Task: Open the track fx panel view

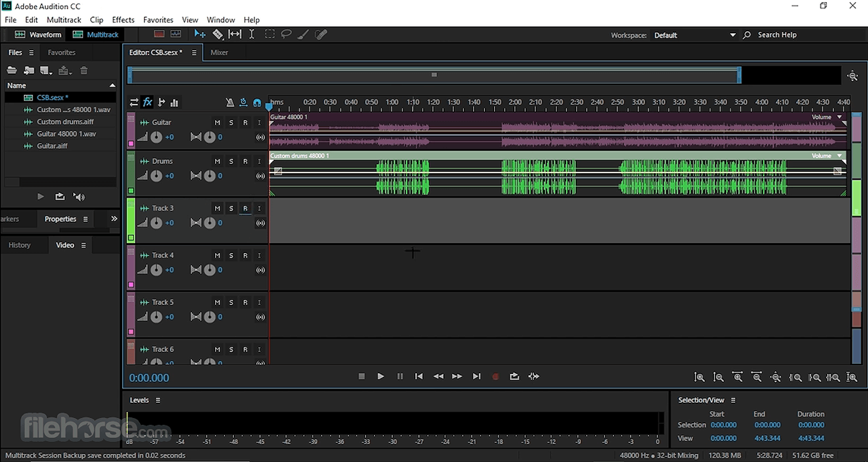Action: [147, 102]
